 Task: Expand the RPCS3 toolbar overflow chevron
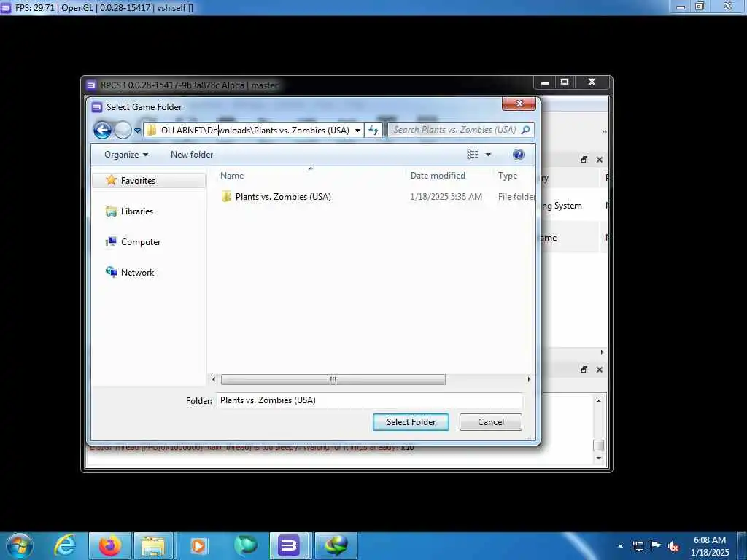604,131
